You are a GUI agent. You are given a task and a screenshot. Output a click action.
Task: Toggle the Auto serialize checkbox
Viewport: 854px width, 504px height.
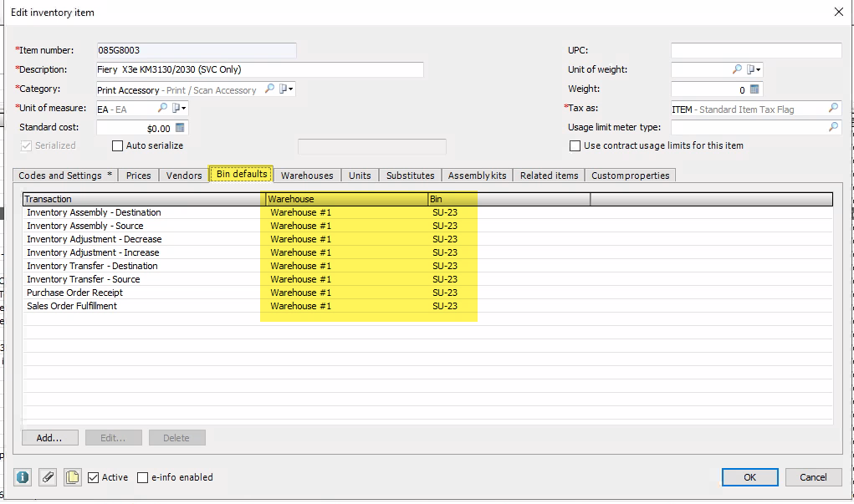(x=117, y=146)
